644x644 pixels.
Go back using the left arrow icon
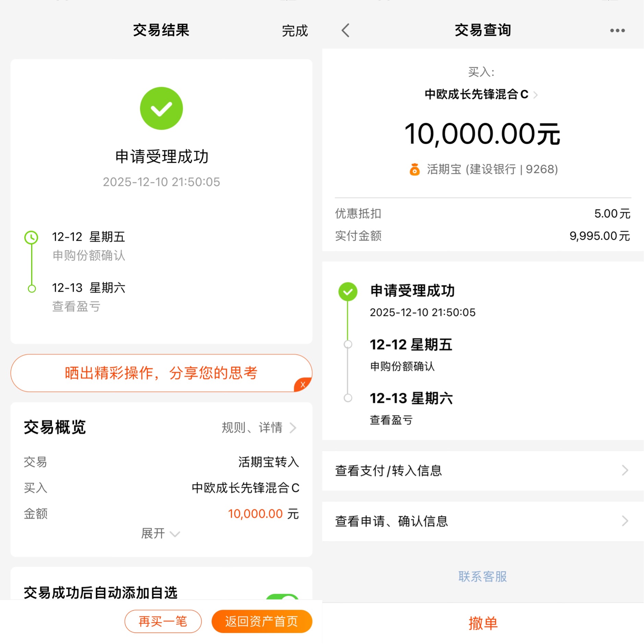coord(346,31)
